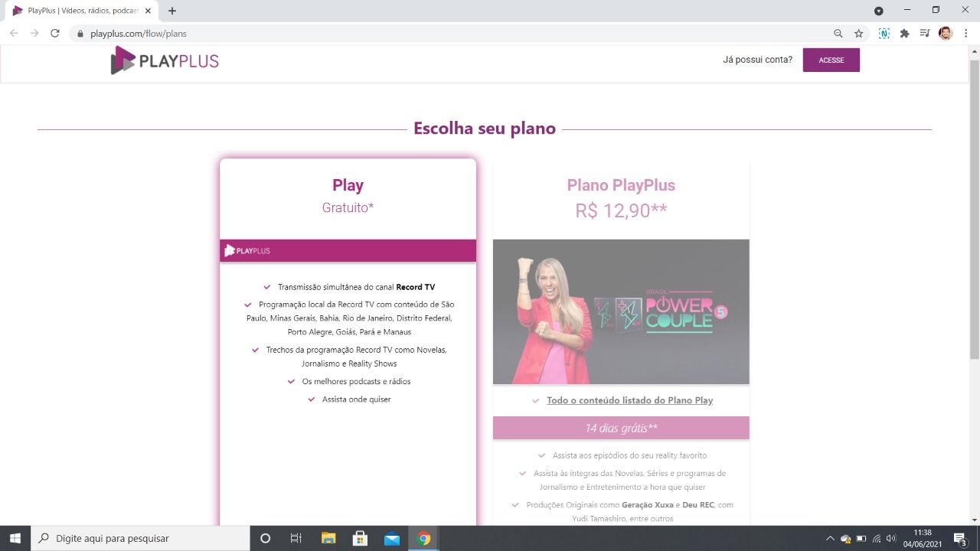Open the volume control in tray
980x551 pixels.
(890, 538)
